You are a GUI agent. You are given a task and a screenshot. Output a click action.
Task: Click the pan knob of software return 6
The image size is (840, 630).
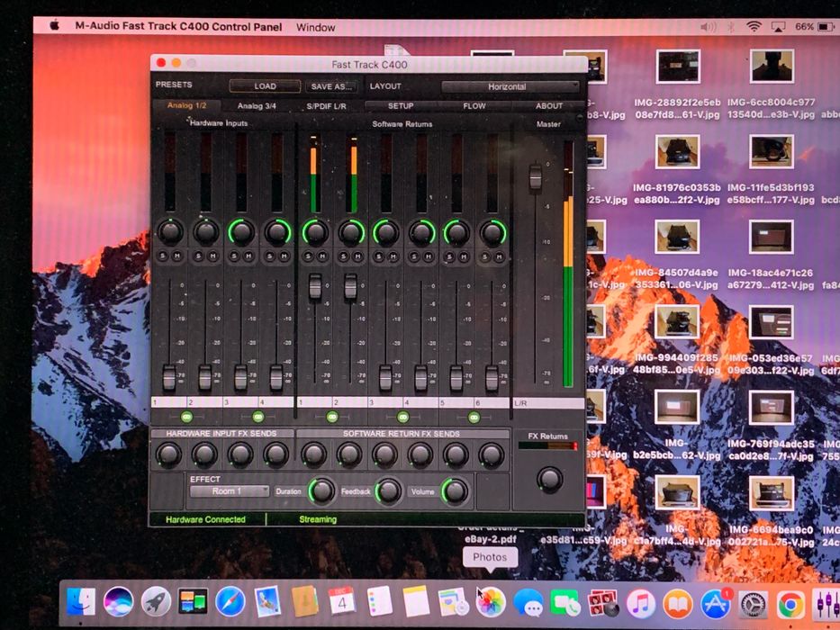point(492,233)
